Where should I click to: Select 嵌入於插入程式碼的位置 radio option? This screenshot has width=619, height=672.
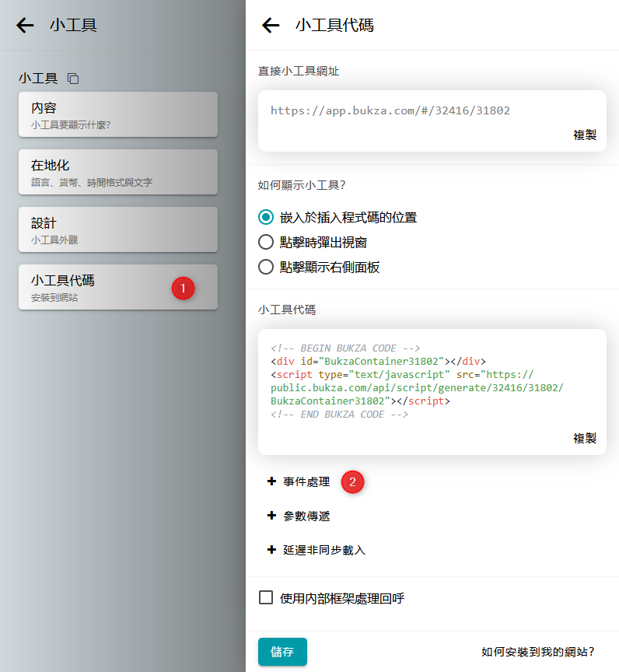tap(266, 218)
